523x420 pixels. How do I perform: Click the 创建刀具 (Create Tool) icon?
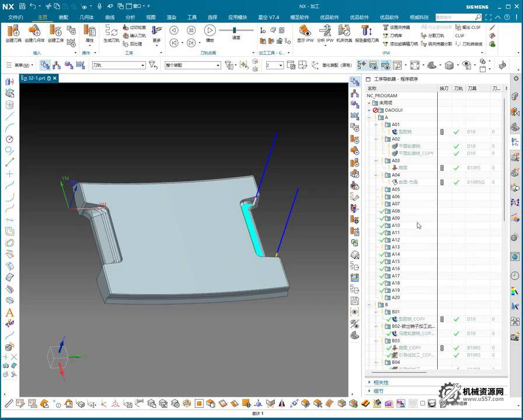coord(13,32)
